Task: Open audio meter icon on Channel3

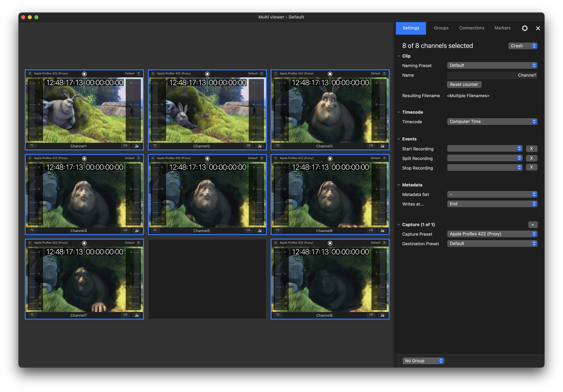Action: 382,146
